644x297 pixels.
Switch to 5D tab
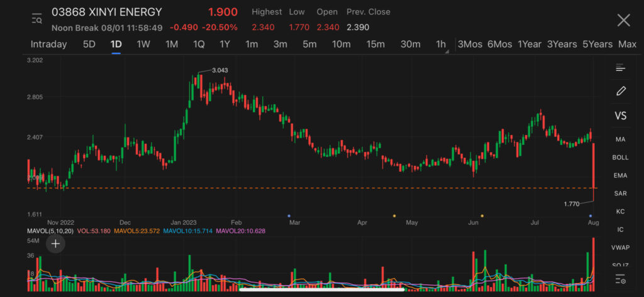coord(89,45)
